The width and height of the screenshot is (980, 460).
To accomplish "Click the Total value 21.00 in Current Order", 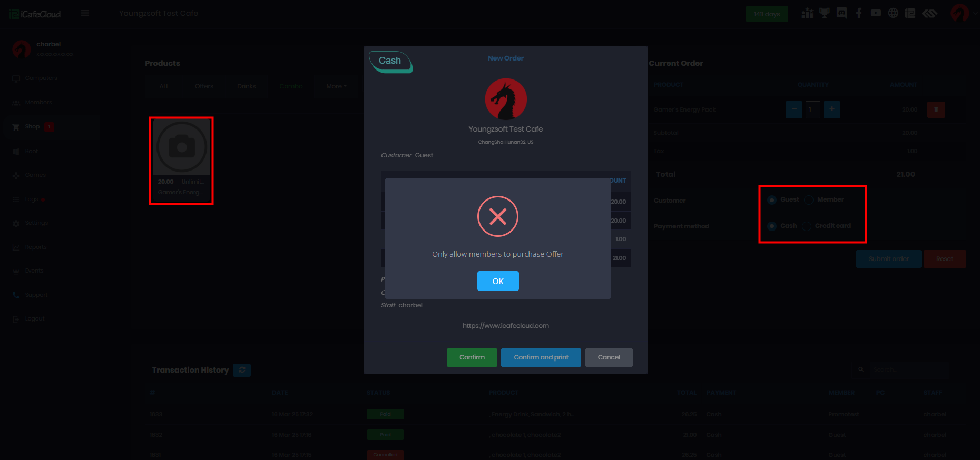I will tap(906, 174).
